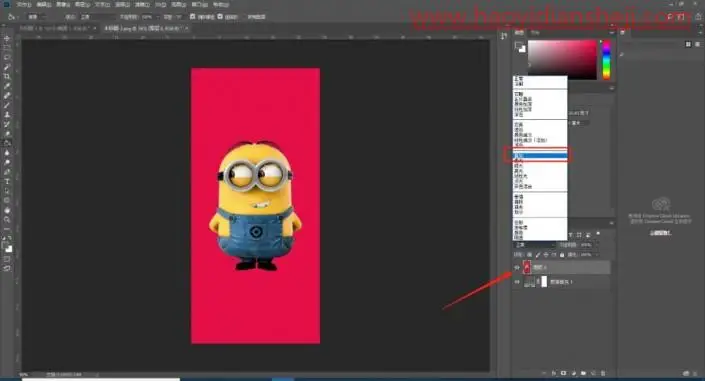Click the layer style fx icon
The width and height of the screenshot is (705, 381).
coord(553,373)
